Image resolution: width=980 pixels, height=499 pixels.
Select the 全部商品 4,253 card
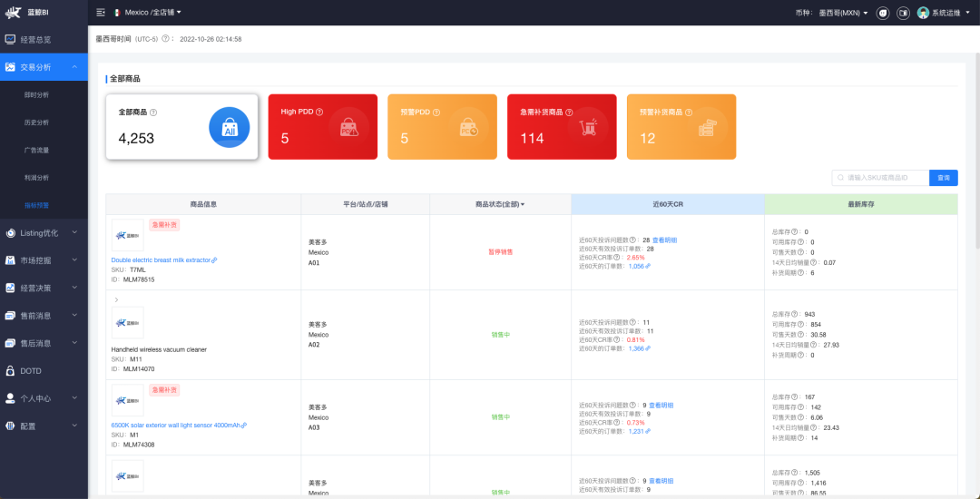coord(181,127)
